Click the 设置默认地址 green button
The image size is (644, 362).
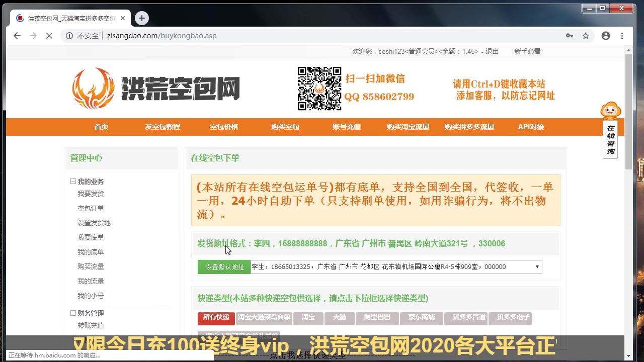pos(224,267)
